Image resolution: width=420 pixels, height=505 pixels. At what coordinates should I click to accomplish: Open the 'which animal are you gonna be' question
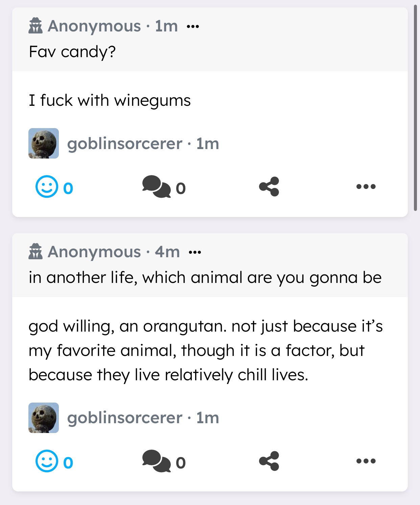(x=205, y=278)
